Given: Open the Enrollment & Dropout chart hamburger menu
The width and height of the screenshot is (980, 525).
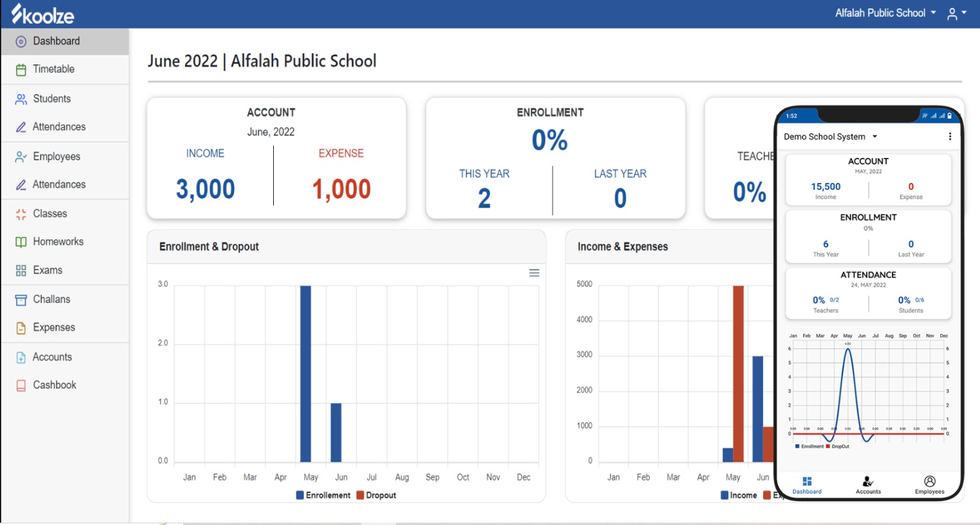Looking at the screenshot, I should pyautogui.click(x=534, y=273).
